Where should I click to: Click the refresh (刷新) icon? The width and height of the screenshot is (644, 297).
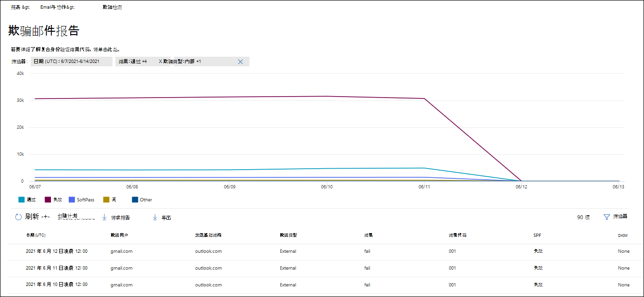click(x=18, y=217)
